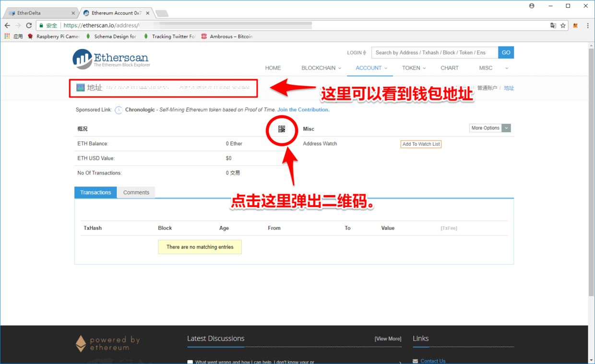The height and width of the screenshot is (364, 595).
Task: Click the Chrome profile avatar icon
Action: click(532, 6)
